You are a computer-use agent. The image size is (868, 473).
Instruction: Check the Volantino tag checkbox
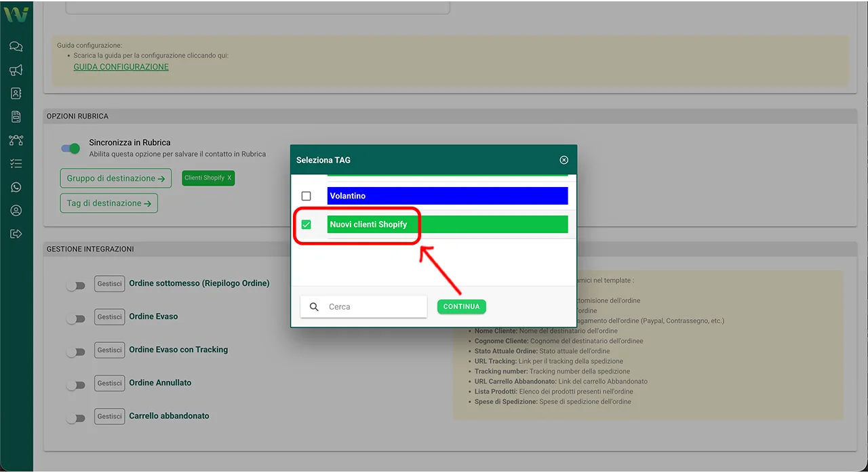(x=306, y=196)
